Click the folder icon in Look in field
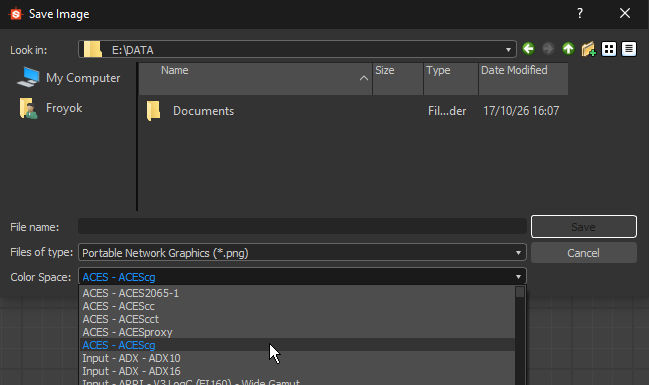 coord(93,49)
